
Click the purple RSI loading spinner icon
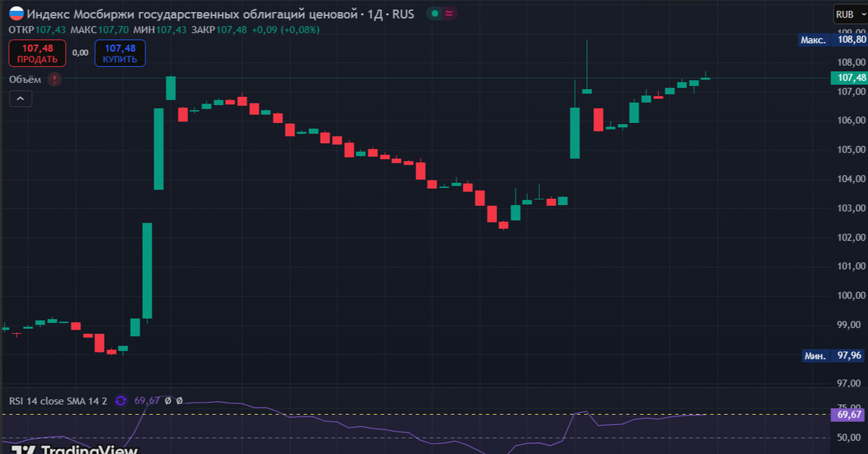[x=121, y=401]
